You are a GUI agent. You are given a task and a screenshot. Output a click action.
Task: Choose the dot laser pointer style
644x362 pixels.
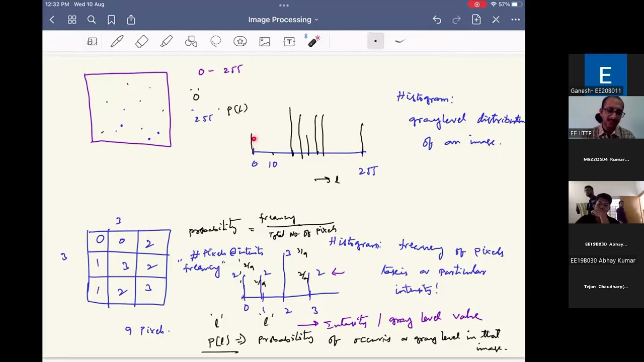(x=375, y=41)
